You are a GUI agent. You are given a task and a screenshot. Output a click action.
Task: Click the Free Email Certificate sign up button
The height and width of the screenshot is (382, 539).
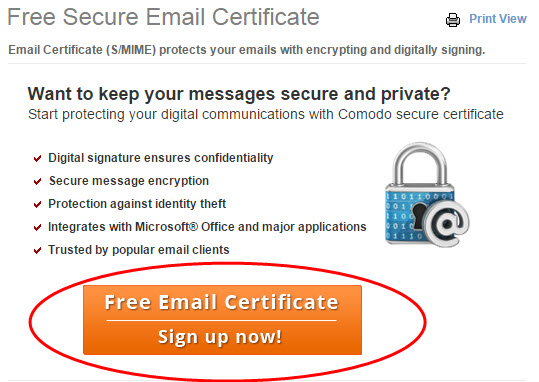click(222, 320)
